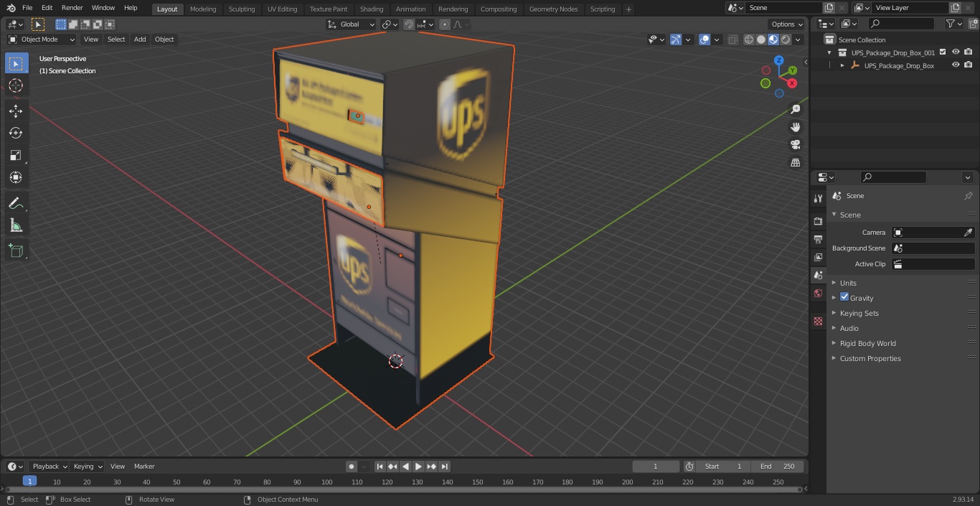
Task: Open the viewport Object menu
Action: [164, 39]
